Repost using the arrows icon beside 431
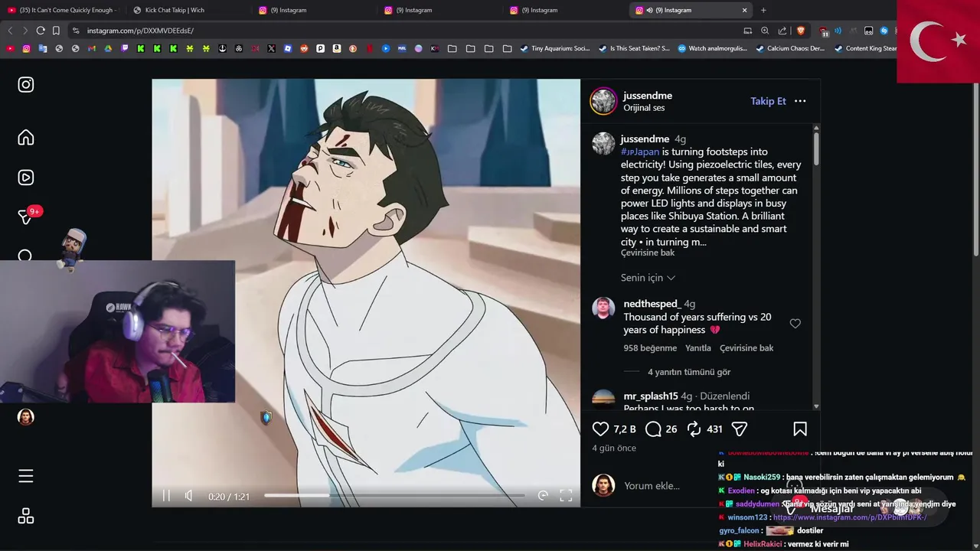The width and height of the screenshot is (980, 551). coord(694,429)
